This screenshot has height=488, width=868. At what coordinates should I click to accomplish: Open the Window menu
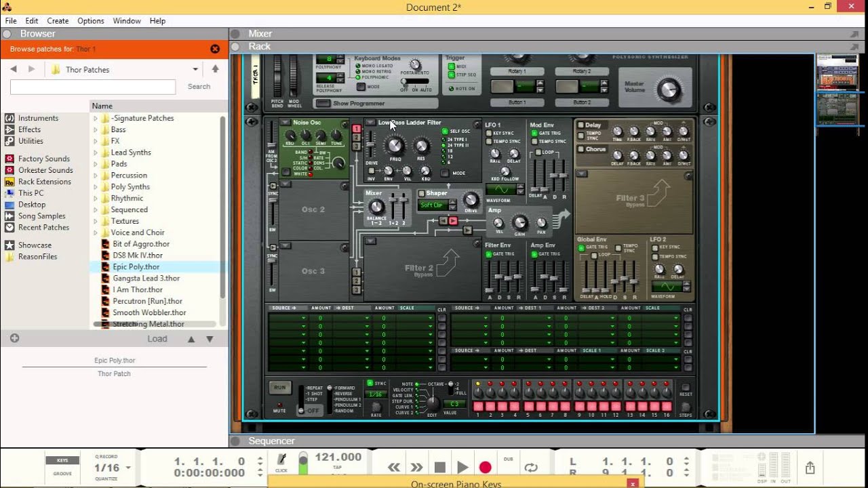click(x=127, y=21)
